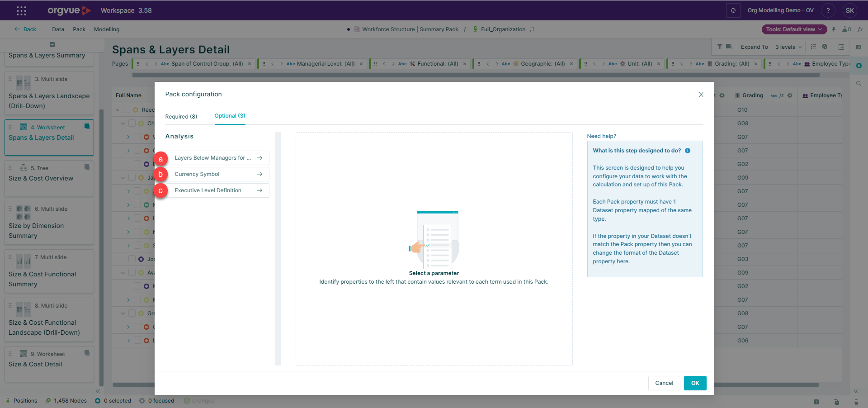Switch to the Required (8) tab
The width and height of the screenshot is (868, 408).
(181, 117)
